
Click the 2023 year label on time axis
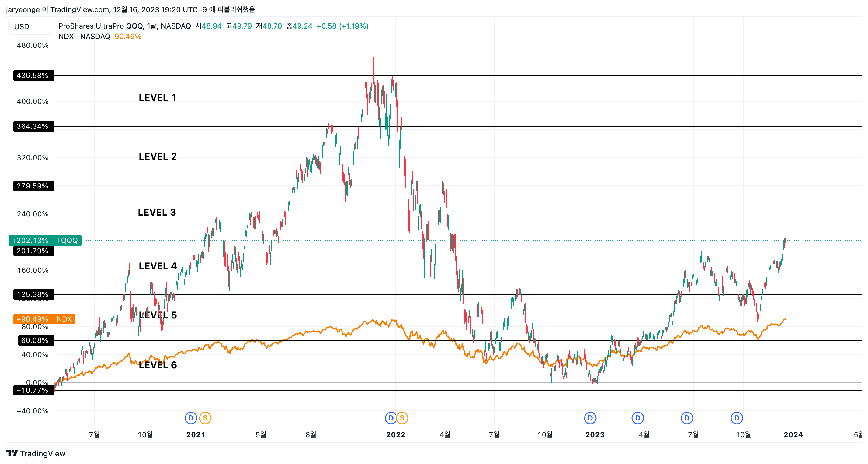[x=595, y=435]
